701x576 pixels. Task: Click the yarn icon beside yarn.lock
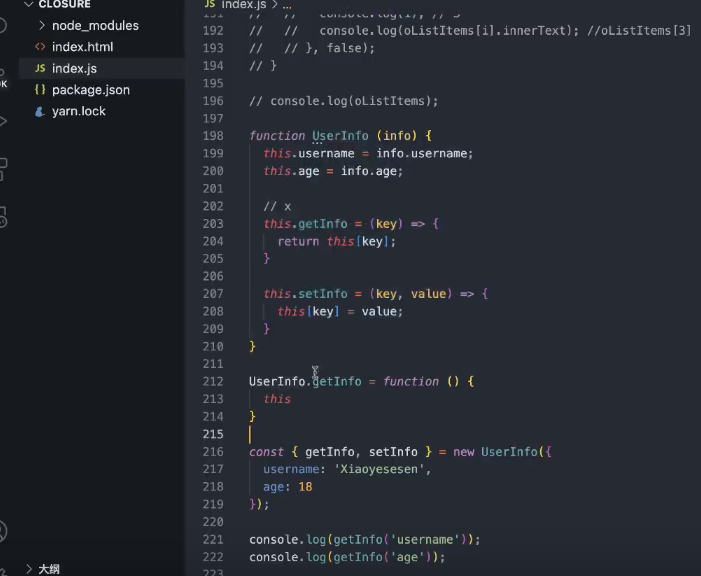tap(40, 111)
